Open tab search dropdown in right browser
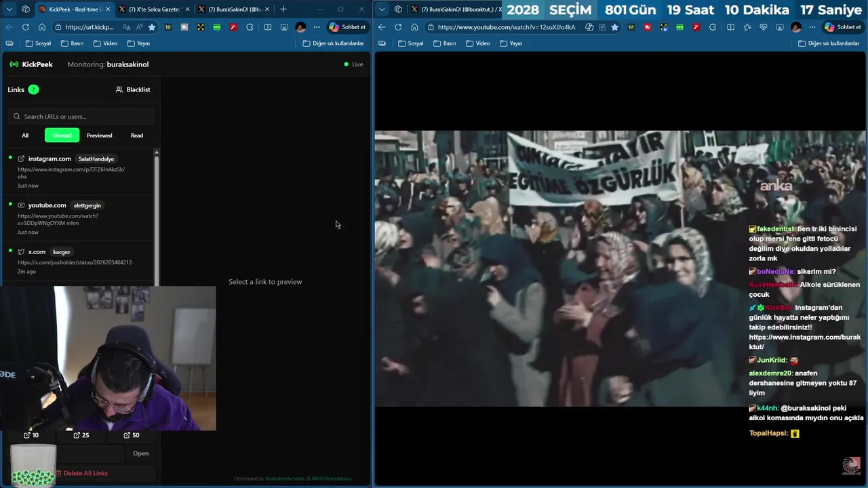Viewport: 868px width, 488px height. point(382,9)
